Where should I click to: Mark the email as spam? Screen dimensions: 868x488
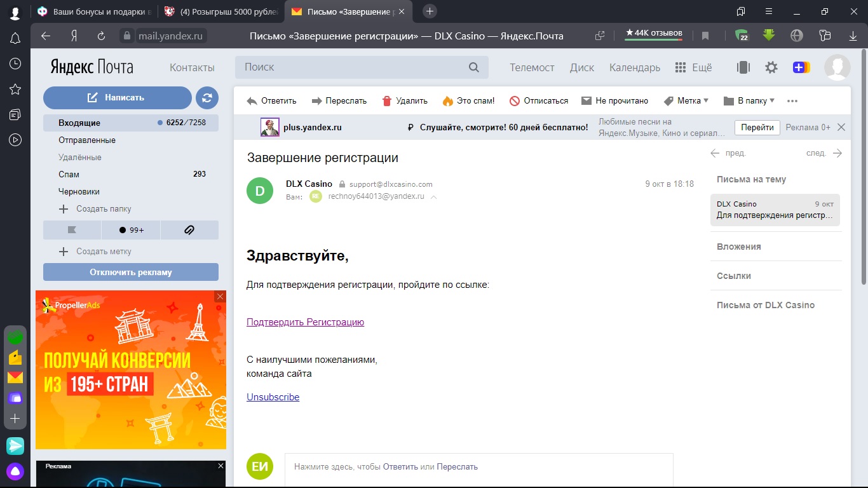[x=468, y=100]
